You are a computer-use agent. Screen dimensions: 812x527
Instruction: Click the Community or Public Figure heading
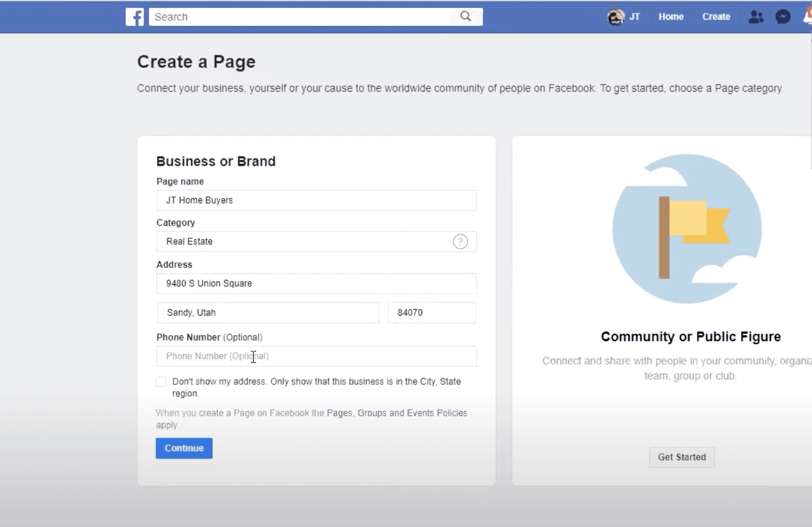pos(691,337)
